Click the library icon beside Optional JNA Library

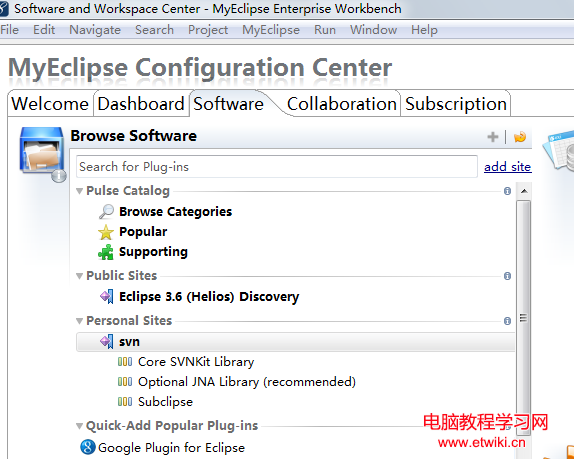pos(125,382)
